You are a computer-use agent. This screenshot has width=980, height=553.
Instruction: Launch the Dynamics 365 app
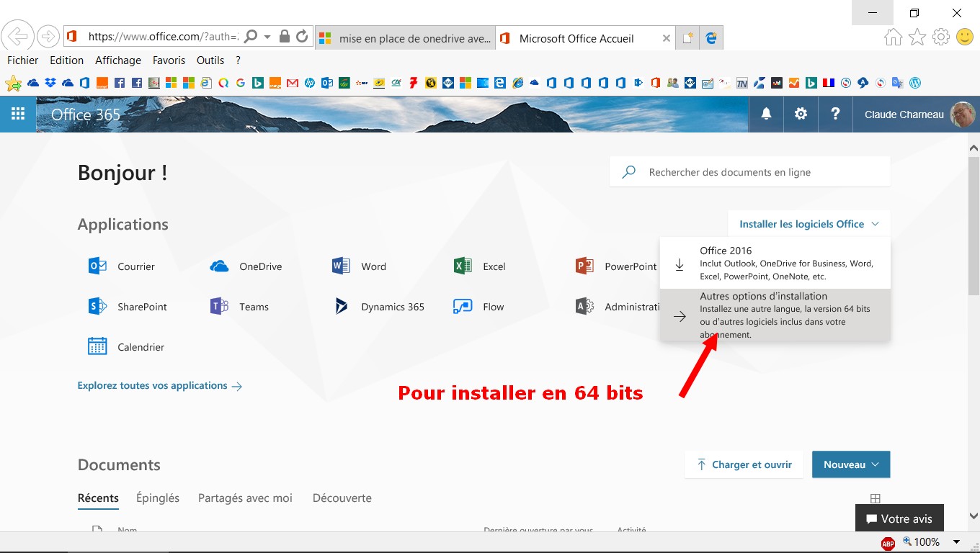(378, 307)
